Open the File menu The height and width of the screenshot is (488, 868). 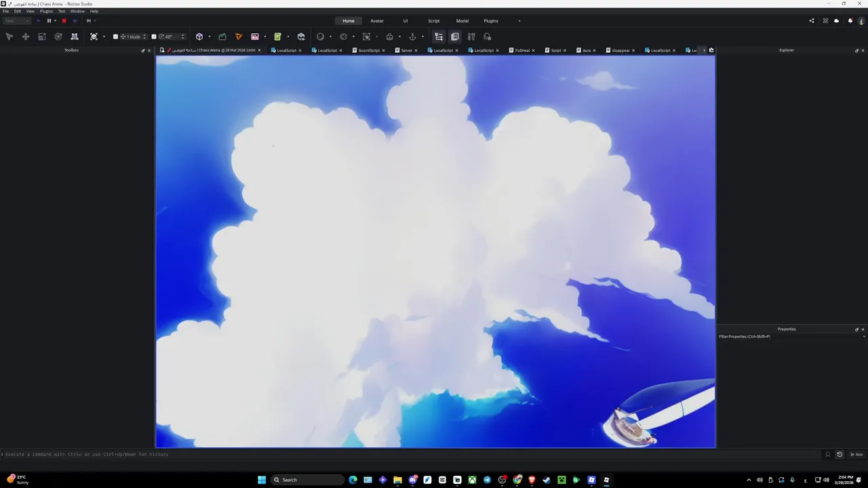pos(5,12)
